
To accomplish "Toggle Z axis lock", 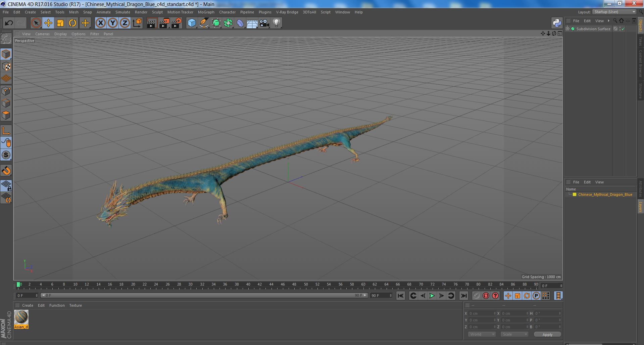I will click(x=125, y=23).
